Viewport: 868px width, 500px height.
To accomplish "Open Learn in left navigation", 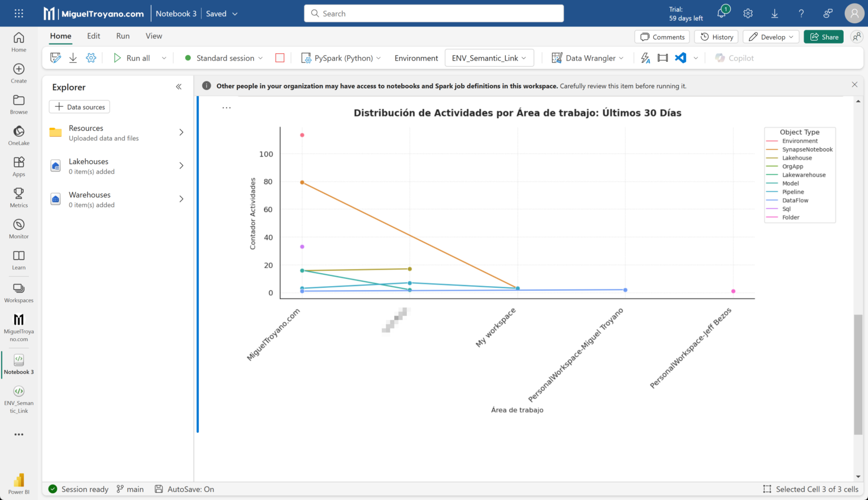I will point(19,260).
